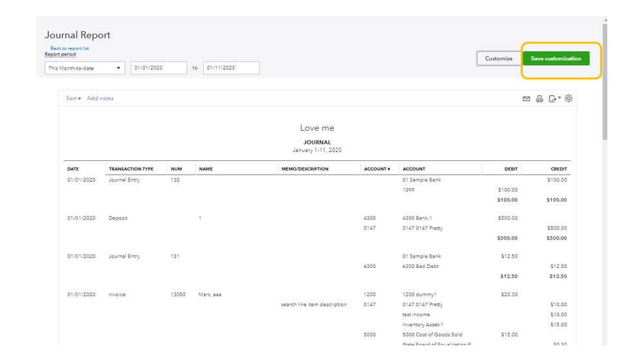
Task: Go back to report list
Action: [x=70, y=48]
